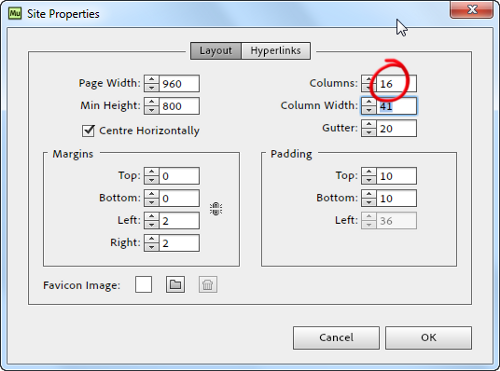The width and height of the screenshot is (500, 371).
Task: Increase Padding Bottom with up arrow
Action: point(369,194)
